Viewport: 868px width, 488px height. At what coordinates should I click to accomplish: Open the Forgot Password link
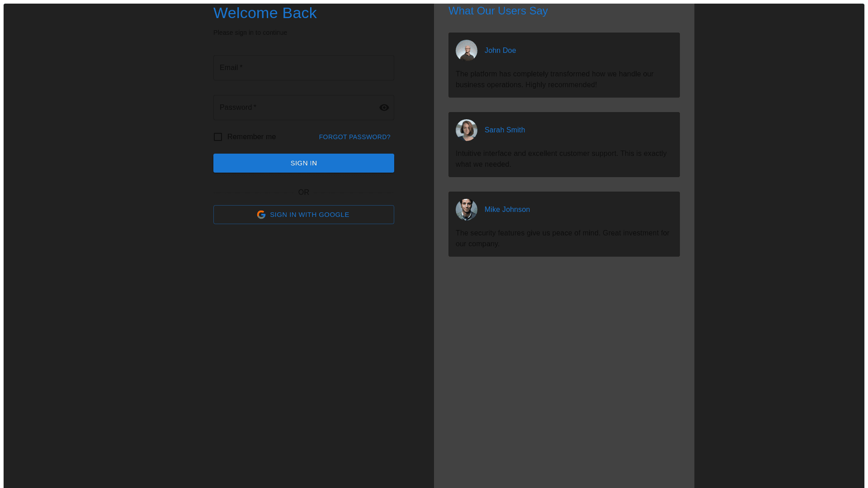click(354, 137)
